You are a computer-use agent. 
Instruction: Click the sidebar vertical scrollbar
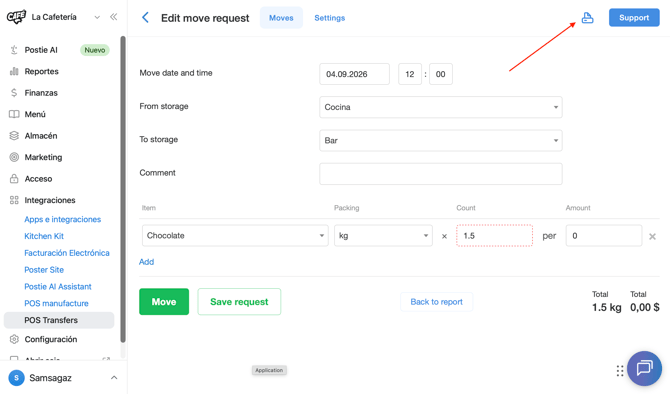tap(123, 189)
